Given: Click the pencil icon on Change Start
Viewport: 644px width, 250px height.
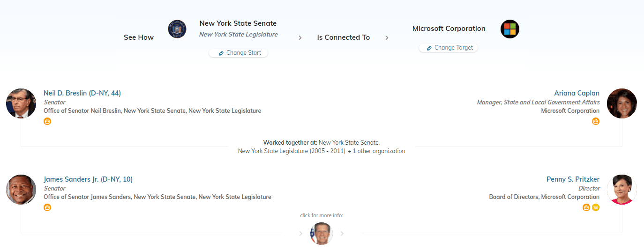Looking at the screenshot, I should [221, 53].
